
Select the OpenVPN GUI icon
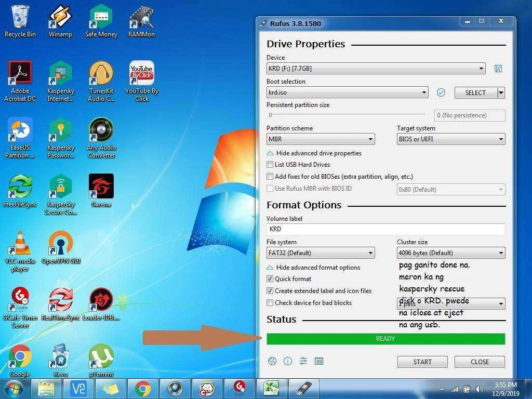click(61, 248)
